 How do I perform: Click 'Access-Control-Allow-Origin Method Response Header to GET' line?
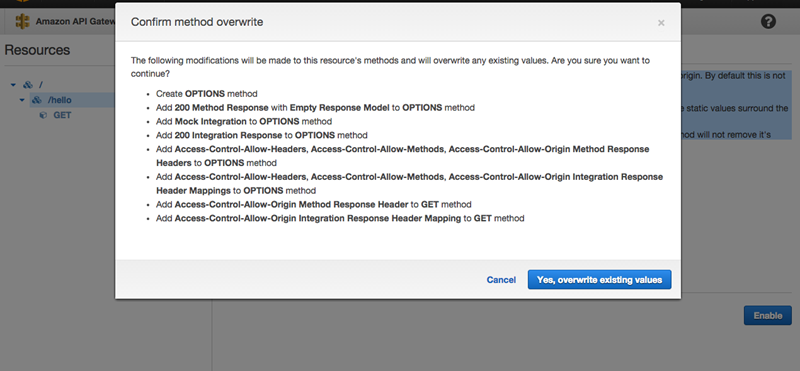coord(314,204)
